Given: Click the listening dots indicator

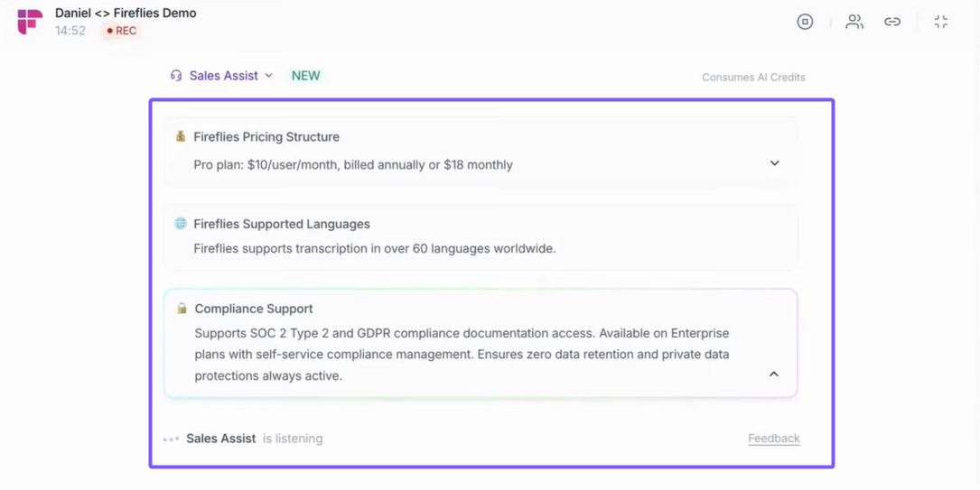Looking at the screenshot, I should click(x=171, y=439).
